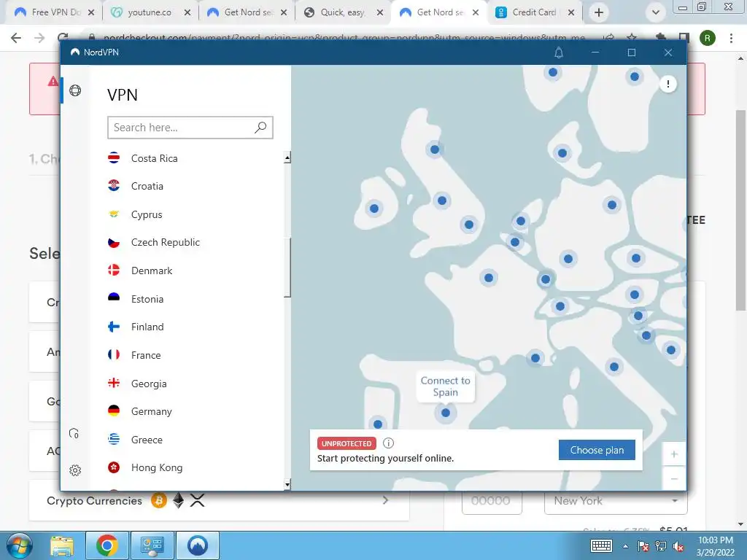Screen dimensions: 747x560
Task: Show hidden system tray icons
Action: click(x=625, y=546)
